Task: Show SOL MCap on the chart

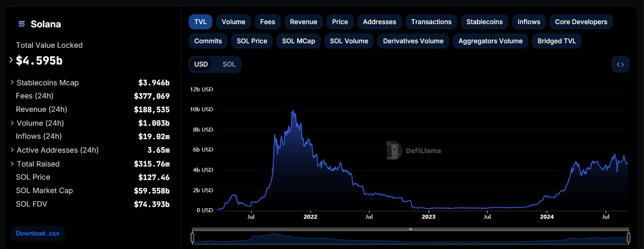Action: point(298,41)
